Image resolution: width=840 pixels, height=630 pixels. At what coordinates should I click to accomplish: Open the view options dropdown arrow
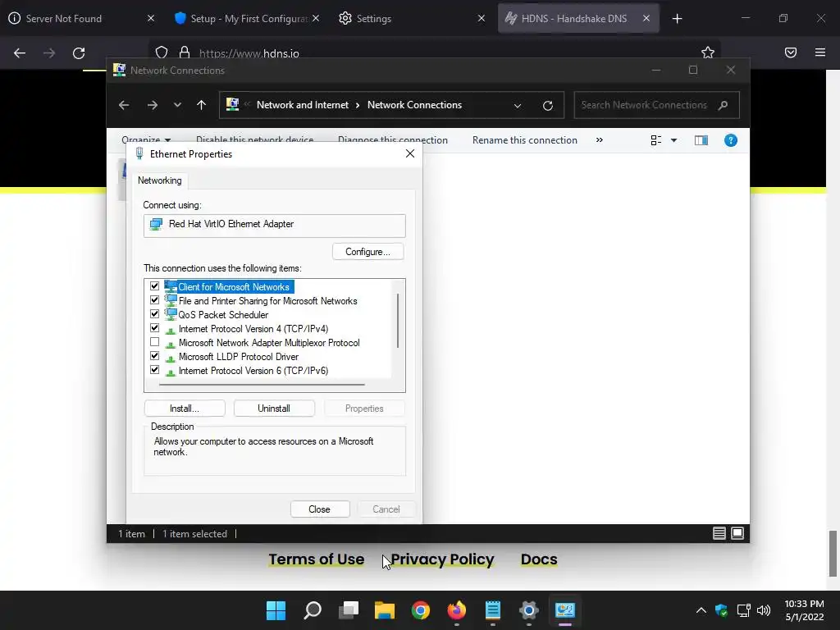(x=674, y=140)
